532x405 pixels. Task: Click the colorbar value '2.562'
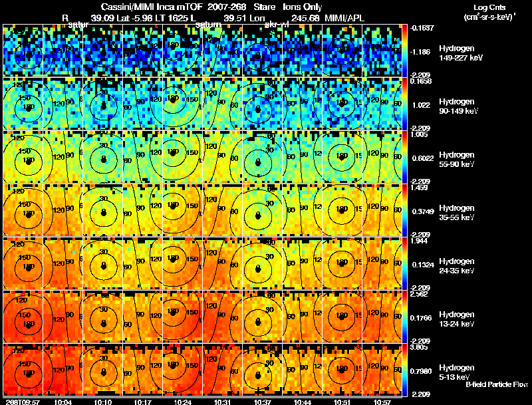[419, 294]
